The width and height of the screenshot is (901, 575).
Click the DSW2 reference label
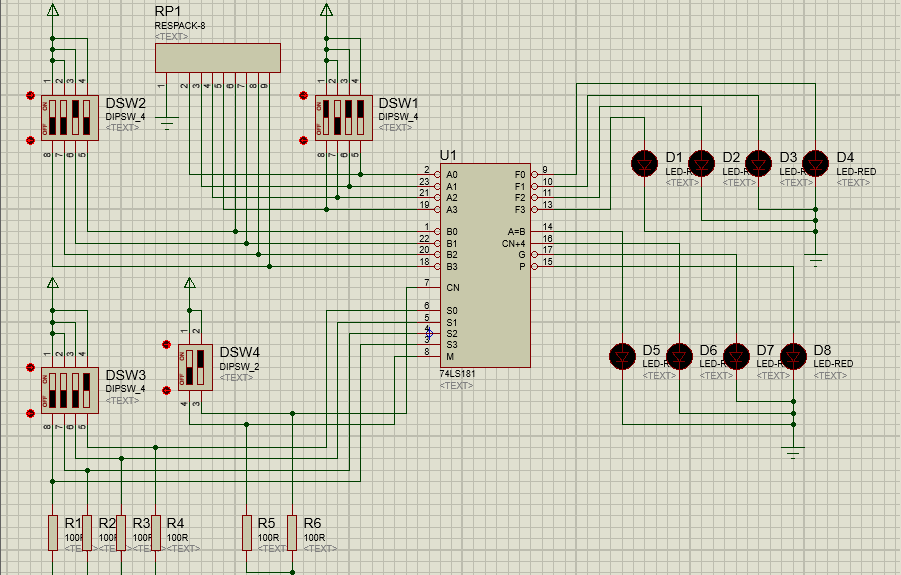126,103
